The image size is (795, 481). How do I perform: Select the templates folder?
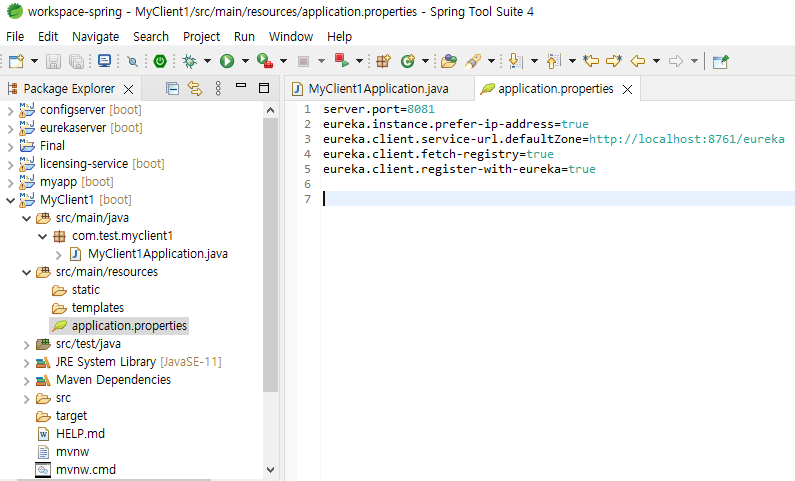click(x=97, y=308)
